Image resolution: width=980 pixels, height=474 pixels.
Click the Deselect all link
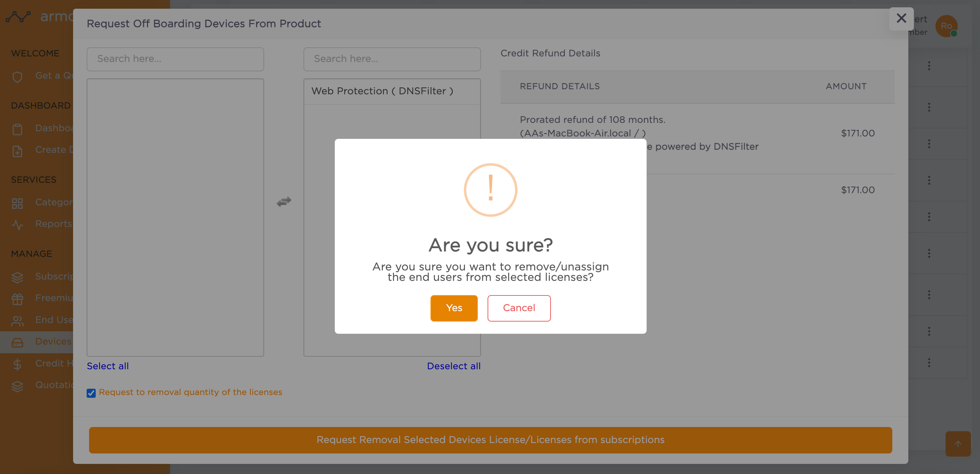pyautogui.click(x=453, y=365)
